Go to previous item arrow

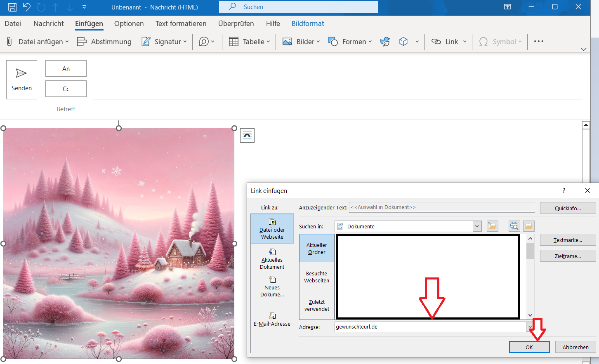(x=55, y=7)
